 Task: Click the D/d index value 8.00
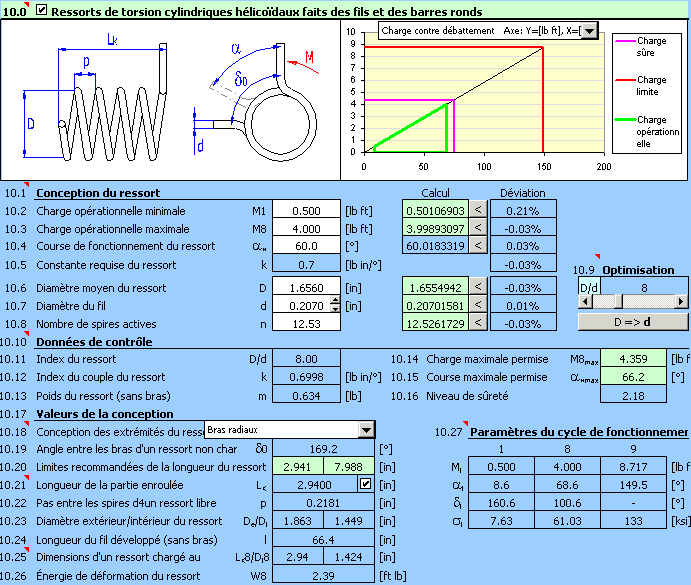point(306,358)
